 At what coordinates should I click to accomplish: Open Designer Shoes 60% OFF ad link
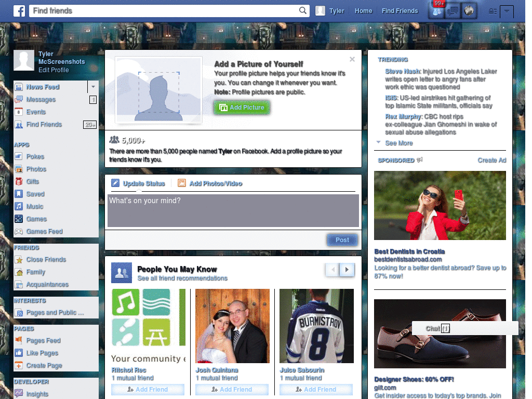pos(414,379)
